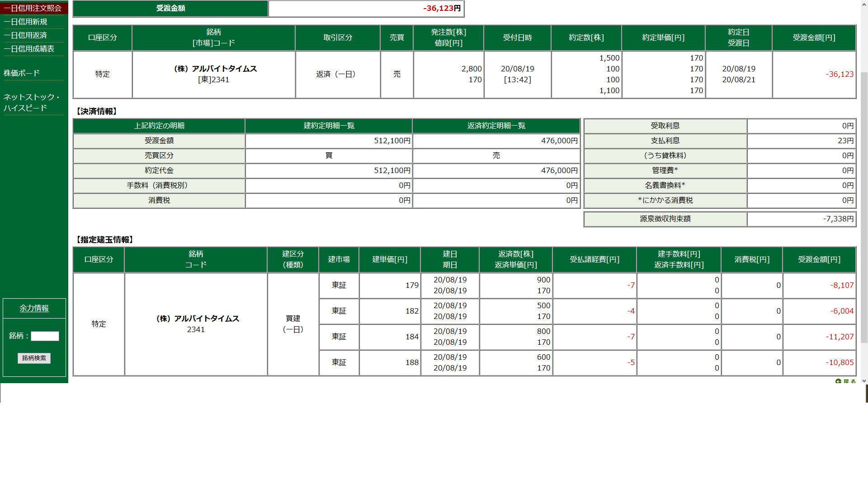
Task: Click the top 受渡金額 header cell
Action: tap(170, 8)
